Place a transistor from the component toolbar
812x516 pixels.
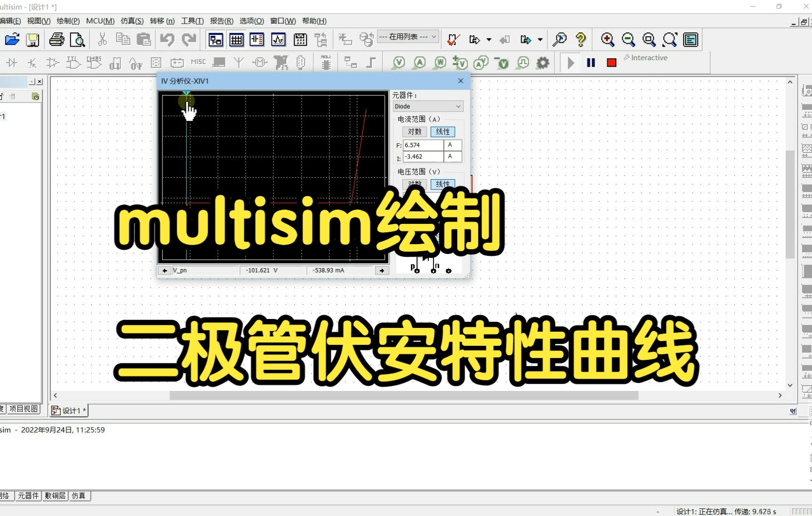pos(32,63)
